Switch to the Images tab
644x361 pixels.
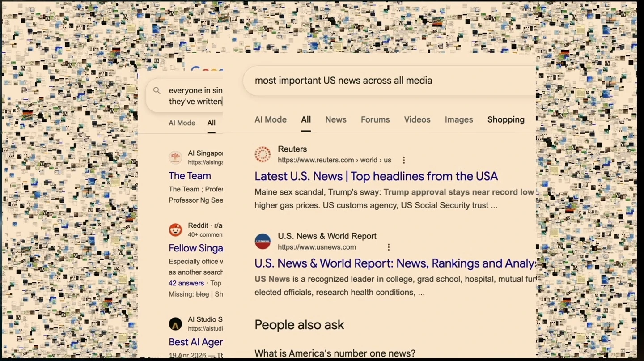(459, 119)
